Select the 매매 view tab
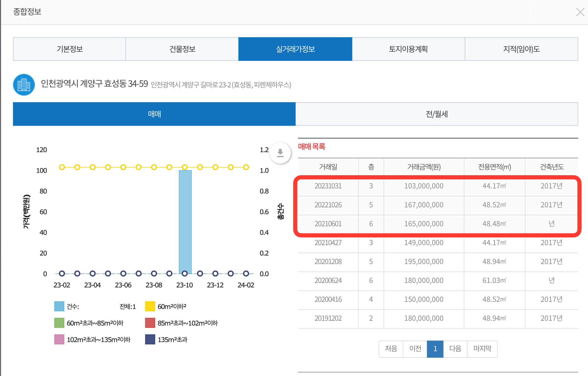This screenshot has width=588, height=376. coord(154,114)
